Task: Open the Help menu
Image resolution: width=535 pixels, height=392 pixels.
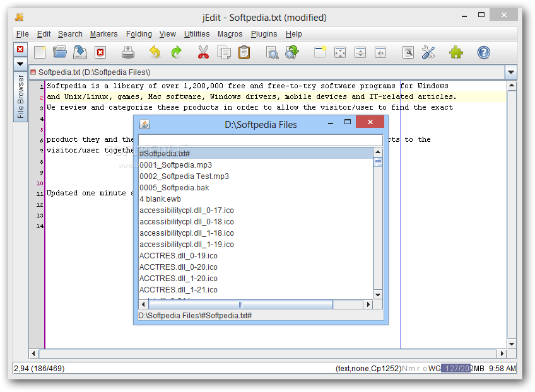Action: click(x=294, y=34)
